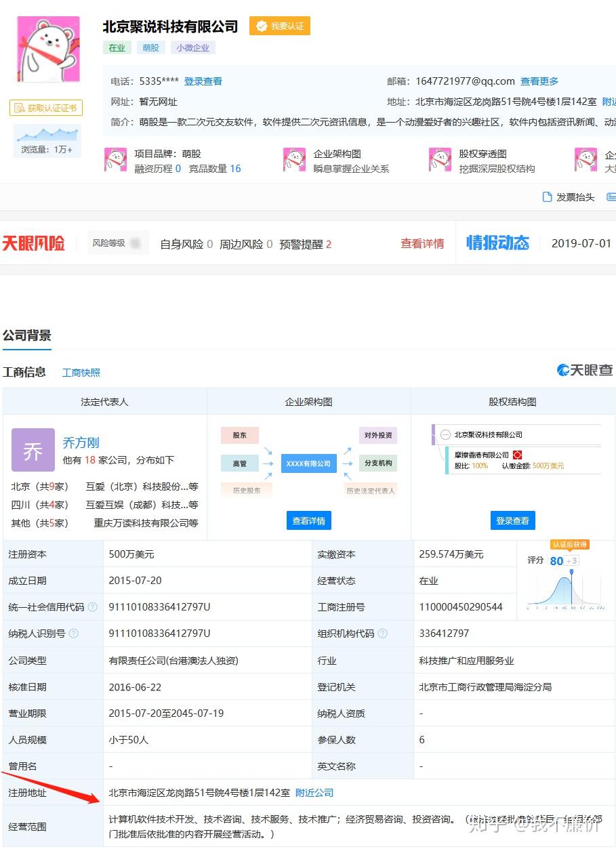
Task: Click the 对外投资 box in diagram
Action: pyautogui.click(x=378, y=436)
